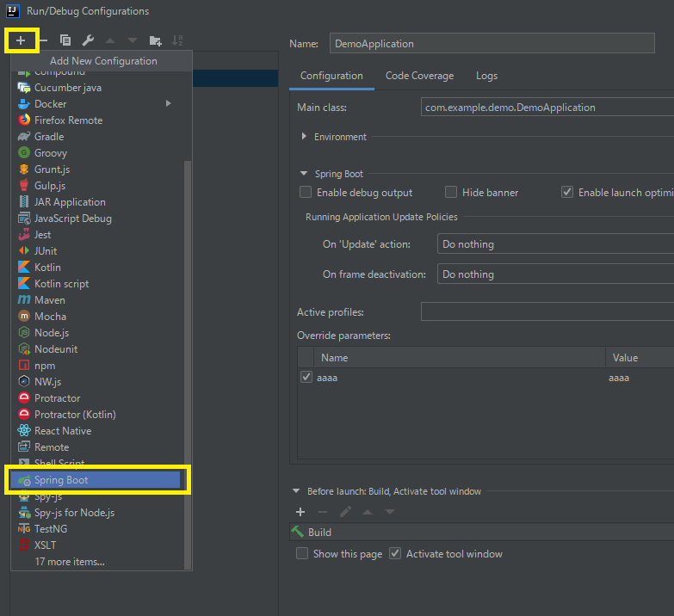
Task: Click the configuration Name input field
Action: pos(492,43)
